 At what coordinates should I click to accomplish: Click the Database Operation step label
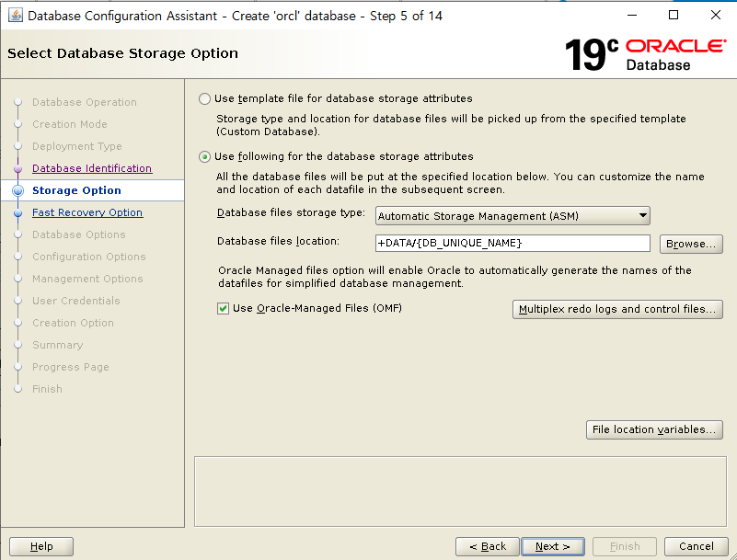(85, 102)
